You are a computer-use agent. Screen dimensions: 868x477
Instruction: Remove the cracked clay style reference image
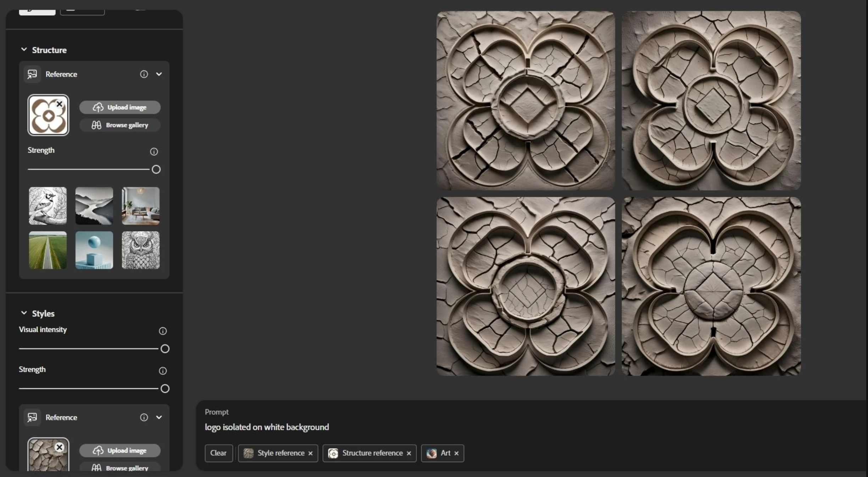59,447
